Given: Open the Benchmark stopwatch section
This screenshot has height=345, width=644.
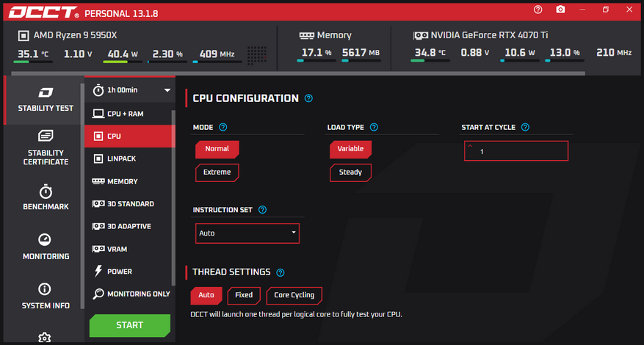Looking at the screenshot, I should (x=46, y=197).
